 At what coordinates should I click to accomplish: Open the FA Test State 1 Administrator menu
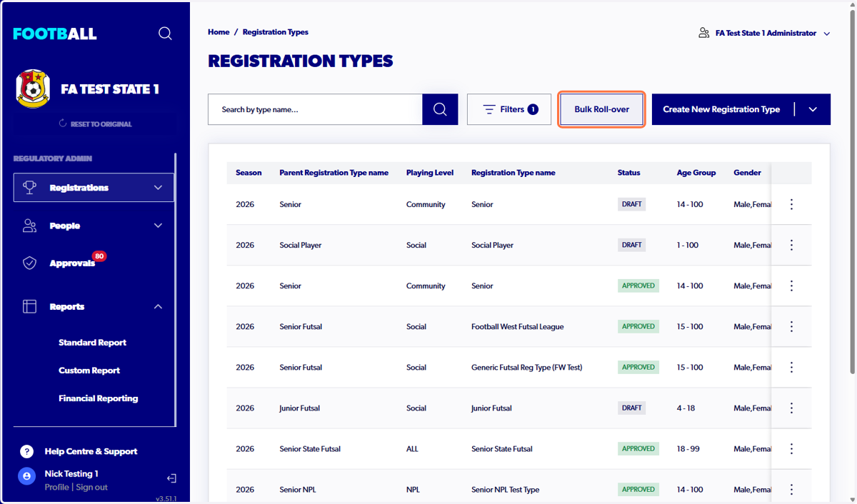[x=764, y=33]
